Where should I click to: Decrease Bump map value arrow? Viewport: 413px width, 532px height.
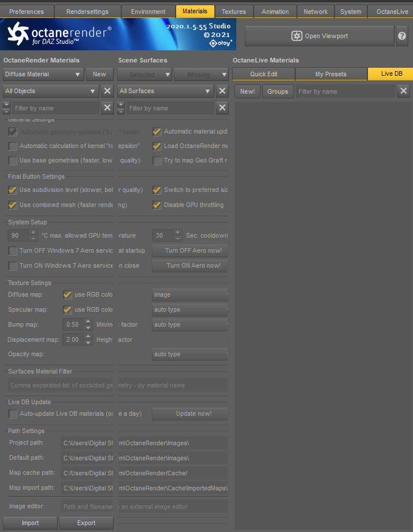[88, 328]
